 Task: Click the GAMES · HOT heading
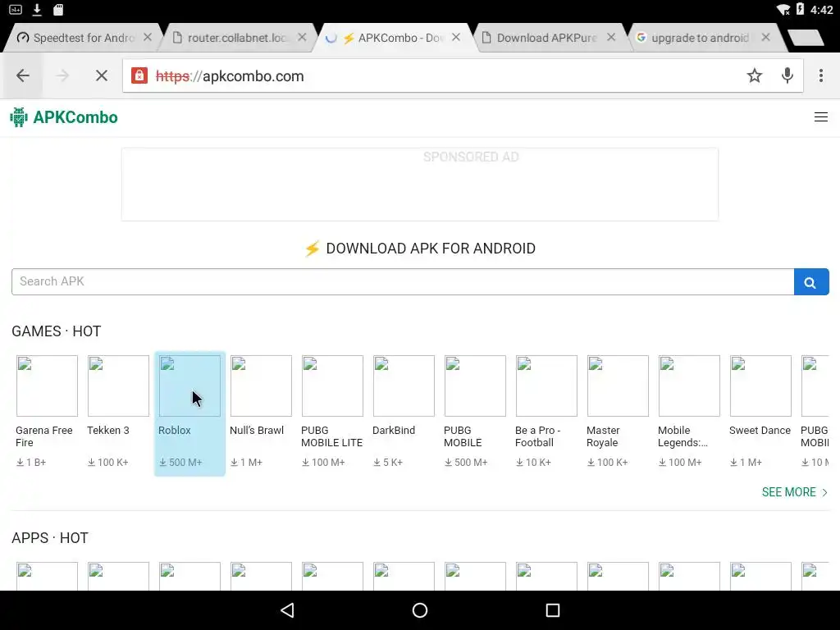(57, 331)
